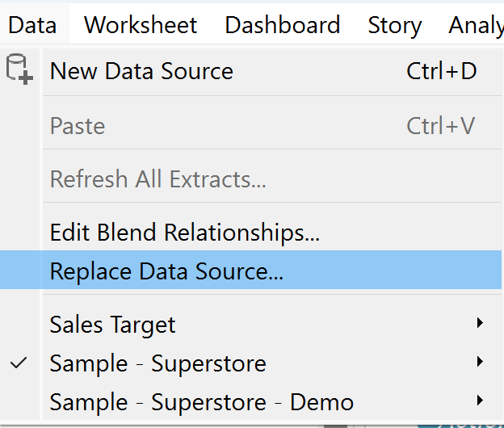This screenshot has width=504, height=428.
Task: Select the Paste menu entry
Action: coord(78,126)
